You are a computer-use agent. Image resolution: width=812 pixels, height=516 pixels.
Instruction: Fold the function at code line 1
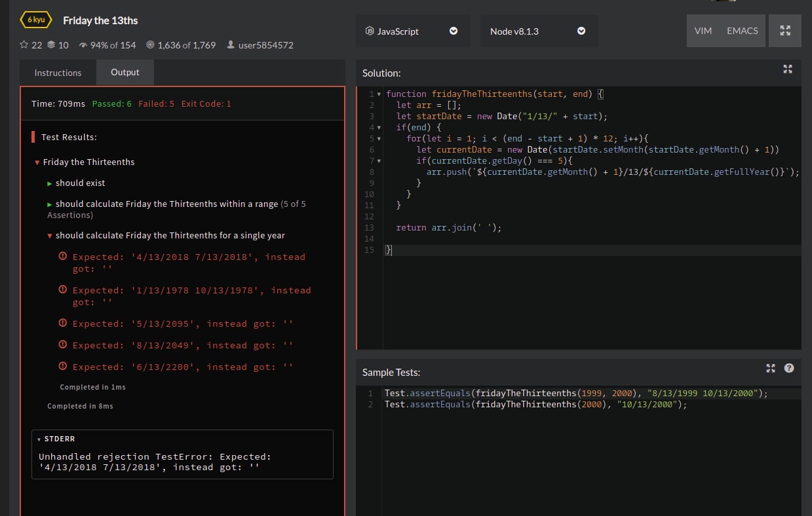379,94
